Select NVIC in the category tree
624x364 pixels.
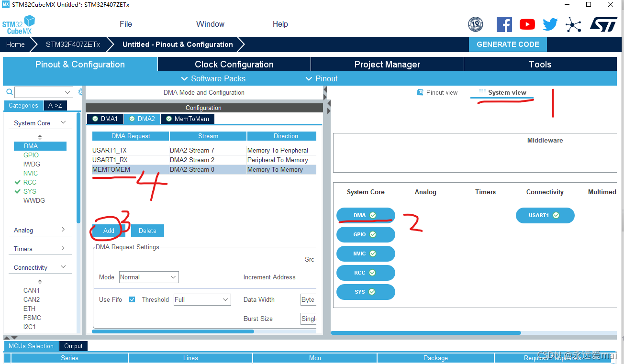point(31,173)
